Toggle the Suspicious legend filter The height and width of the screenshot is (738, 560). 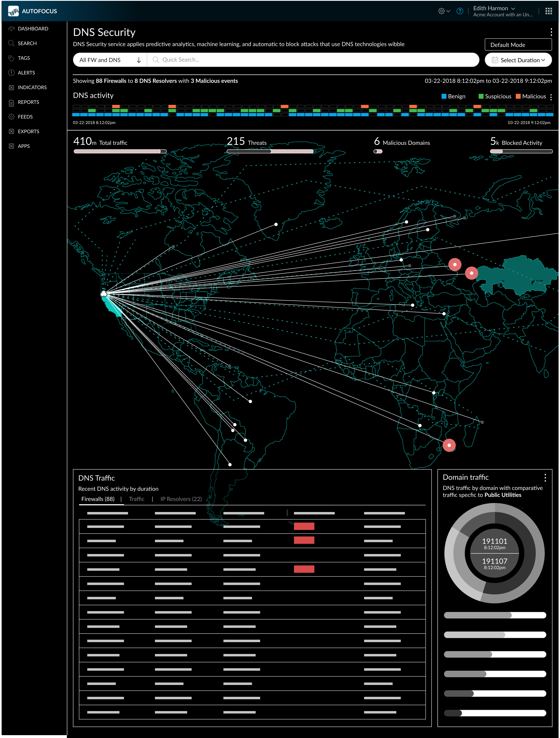(x=495, y=96)
